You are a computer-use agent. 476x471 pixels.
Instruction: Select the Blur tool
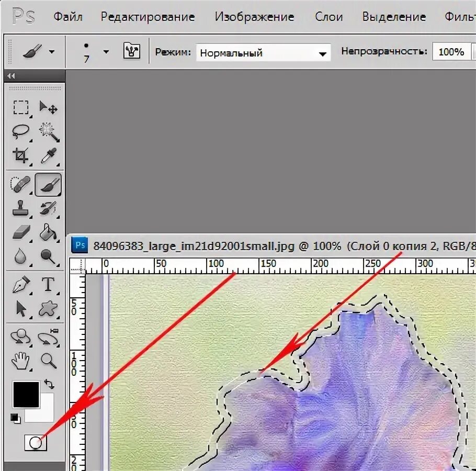20,256
